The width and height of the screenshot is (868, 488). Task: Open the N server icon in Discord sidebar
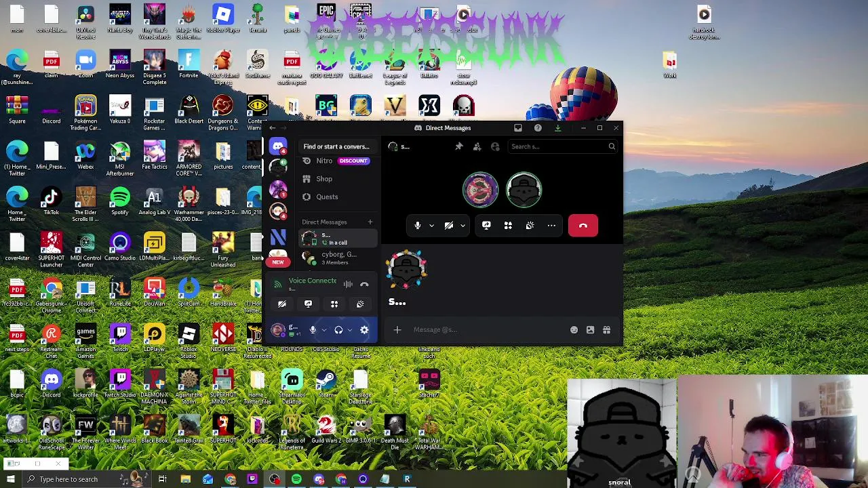pyautogui.click(x=278, y=237)
